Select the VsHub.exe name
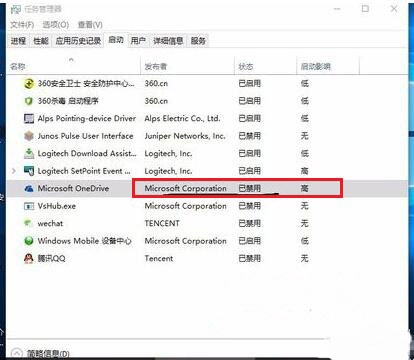This screenshot has width=414, height=360. pyautogui.click(x=57, y=206)
